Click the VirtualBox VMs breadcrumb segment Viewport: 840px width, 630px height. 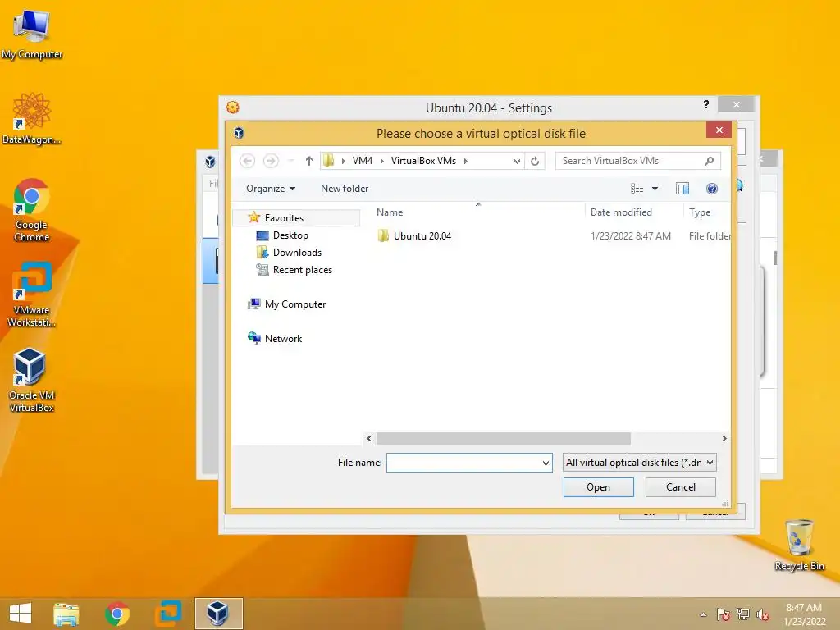[x=423, y=161]
